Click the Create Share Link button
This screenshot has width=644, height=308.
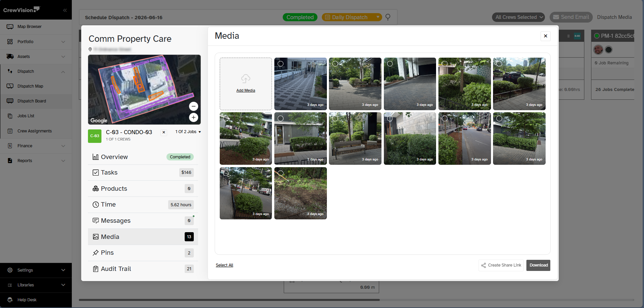[501, 266]
